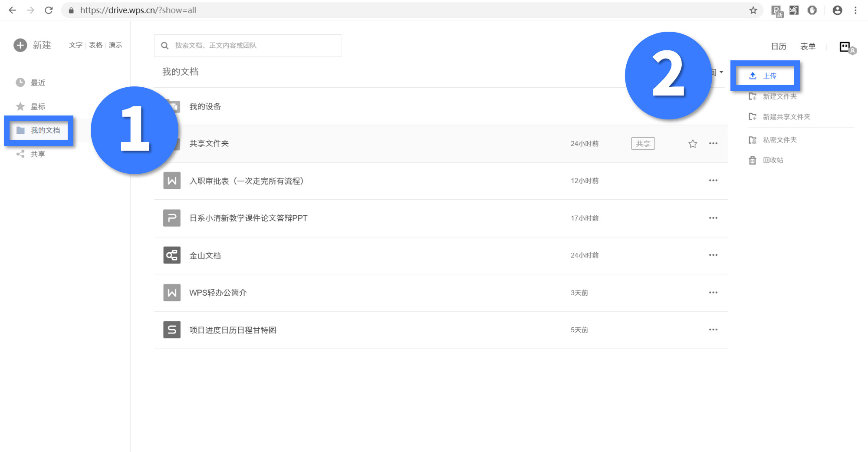Screen dimensions: 868x452
Task: Click the 共享 badge on 共享文件夹
Action: coord(643,143)
